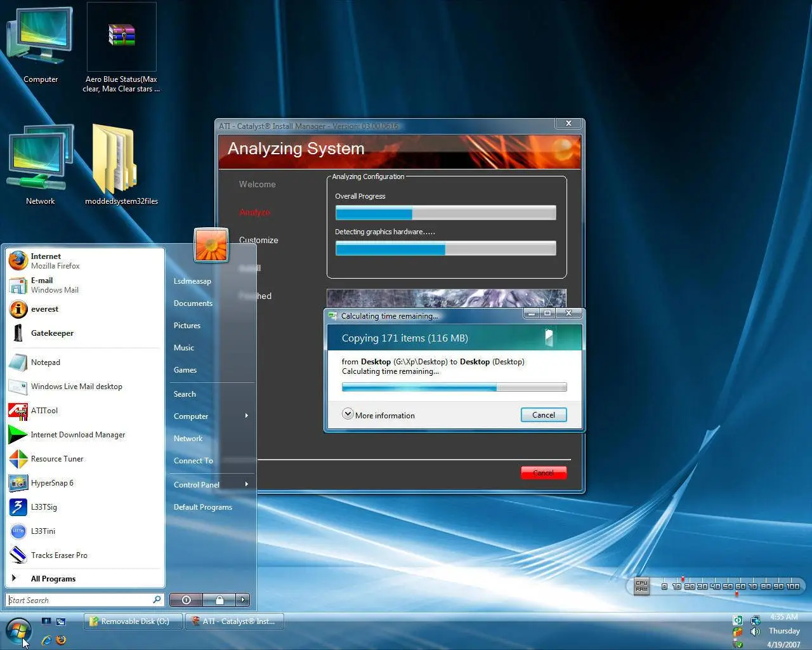
Task: Switch to Removable Disk (O:) taskbar button
Action: pyautogui.click(x=133, y=621)
